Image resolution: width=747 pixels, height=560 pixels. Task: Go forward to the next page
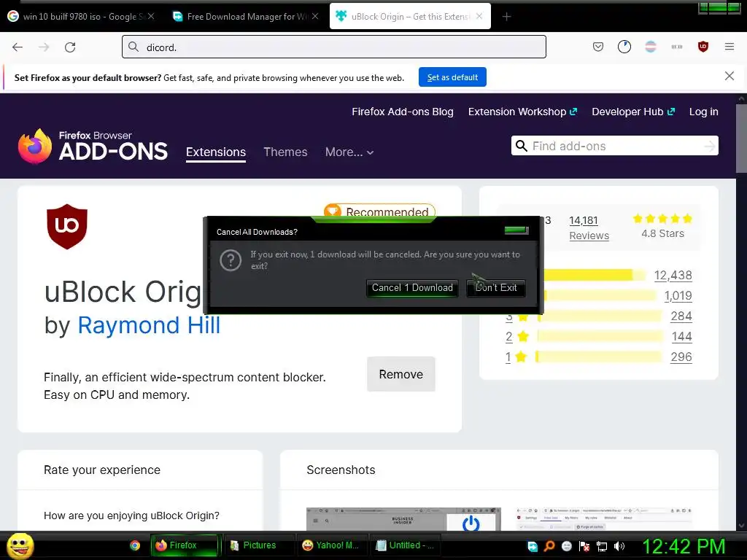click(44, 47)
